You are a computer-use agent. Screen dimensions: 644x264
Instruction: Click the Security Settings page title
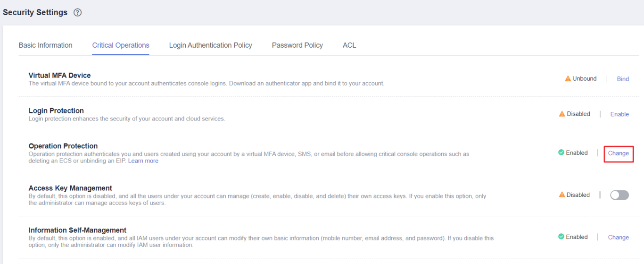pyautogui.click(x=35, y=13)
